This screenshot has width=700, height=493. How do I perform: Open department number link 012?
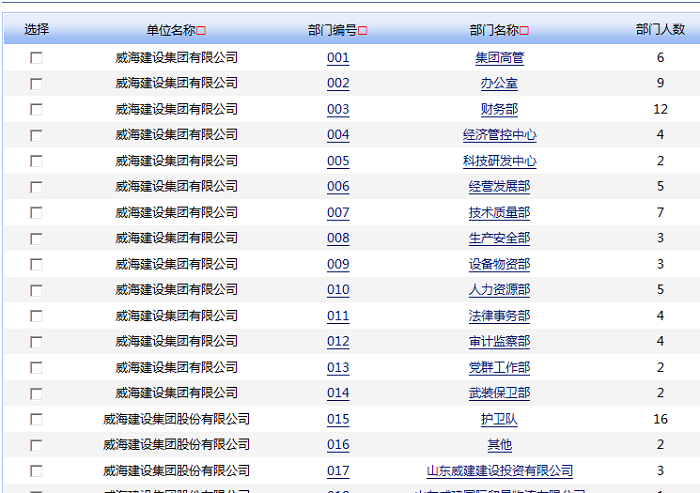338,342
